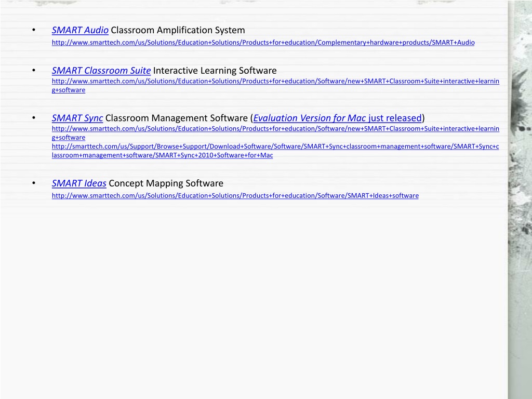532x399 pixels.
Task: Click the text 'Classroom Amplification System'
Action: [178, 30]
